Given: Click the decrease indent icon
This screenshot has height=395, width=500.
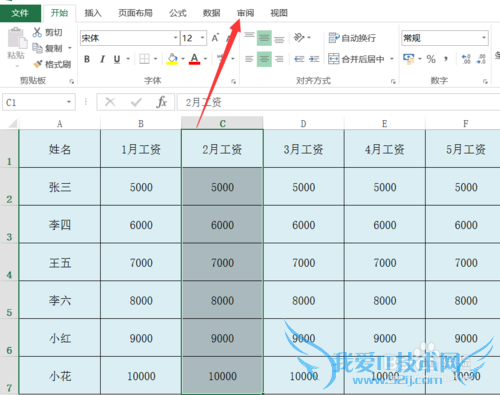Looking at the screenshot, I should click(299, 59).
